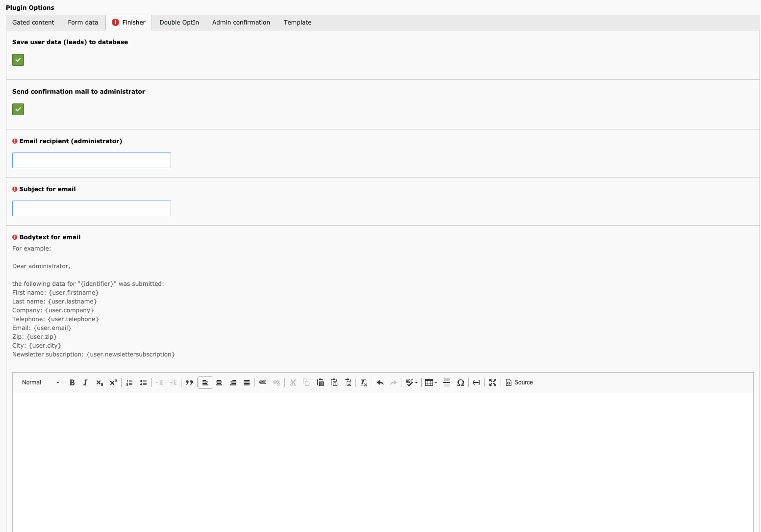Remove formatting from text

[x=364, y=382]
